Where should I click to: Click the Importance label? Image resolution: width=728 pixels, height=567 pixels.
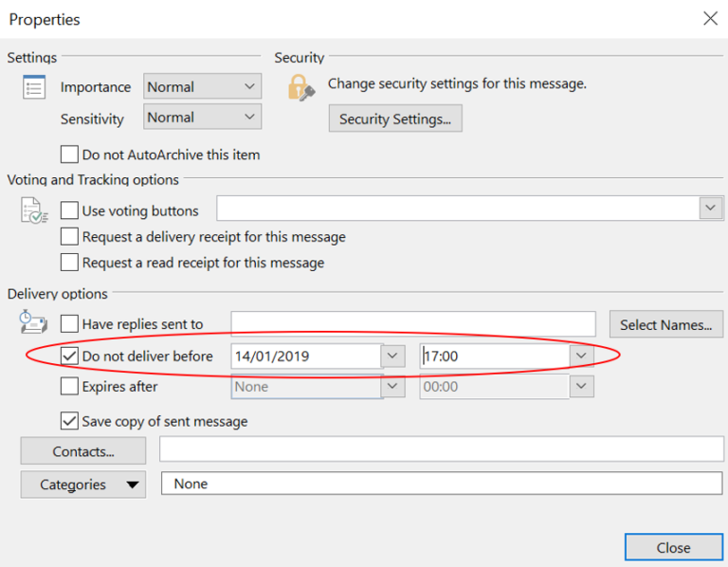tap(96, 87)
